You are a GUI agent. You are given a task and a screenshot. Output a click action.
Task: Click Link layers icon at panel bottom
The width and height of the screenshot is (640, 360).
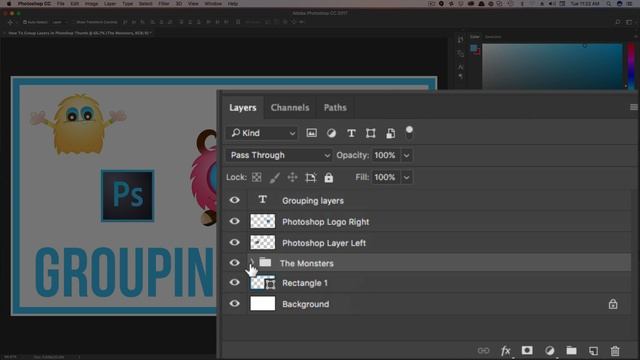tap(483, 351)
